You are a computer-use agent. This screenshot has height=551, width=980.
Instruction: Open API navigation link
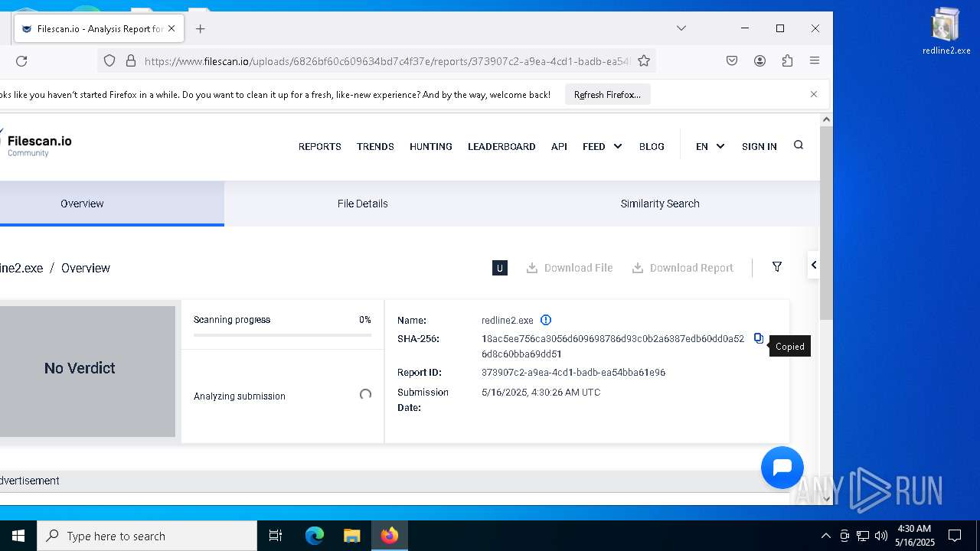[559, 146]
